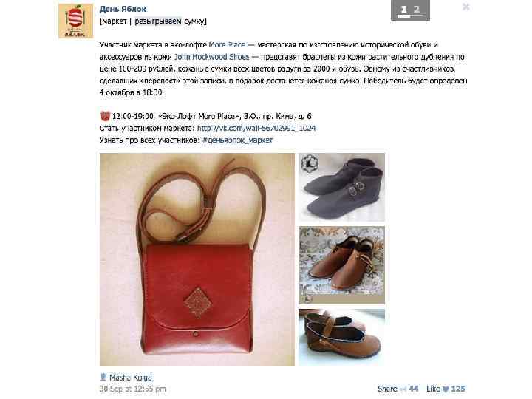Screen dimensions: 532x399
Task: Click the Share button label
Action: point(387,389)
